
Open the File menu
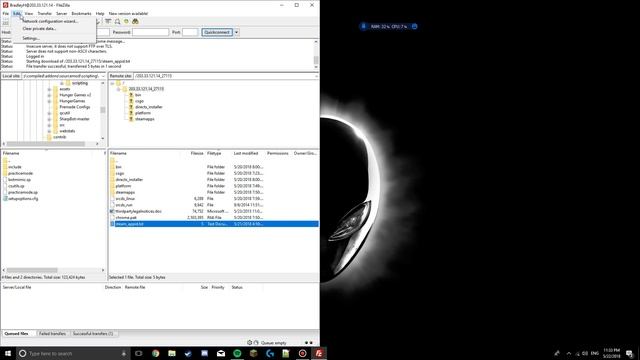click(x=6, y=13)
